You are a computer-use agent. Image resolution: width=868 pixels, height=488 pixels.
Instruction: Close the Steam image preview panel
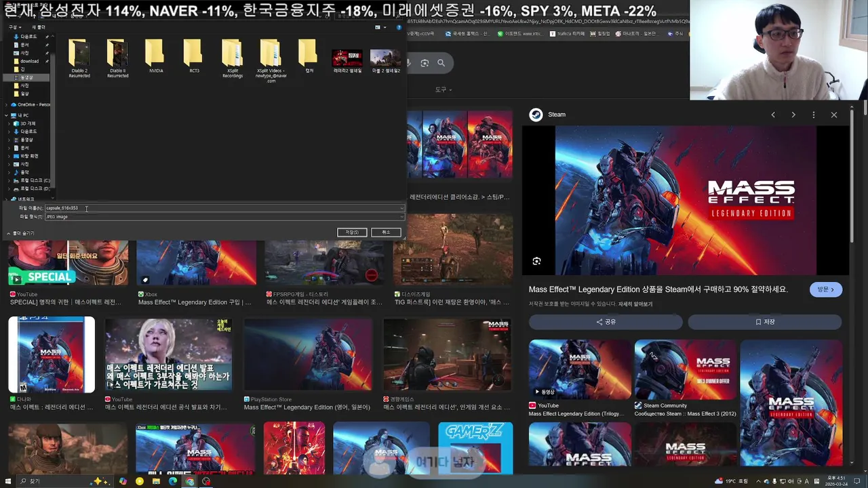click(834, 115)
